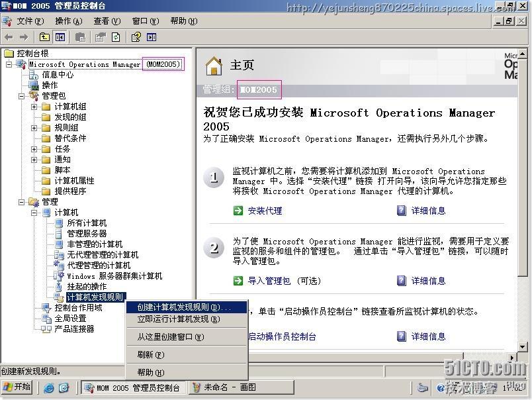
Task: Open the 文件(F) menu
Action: click(30, 21)
